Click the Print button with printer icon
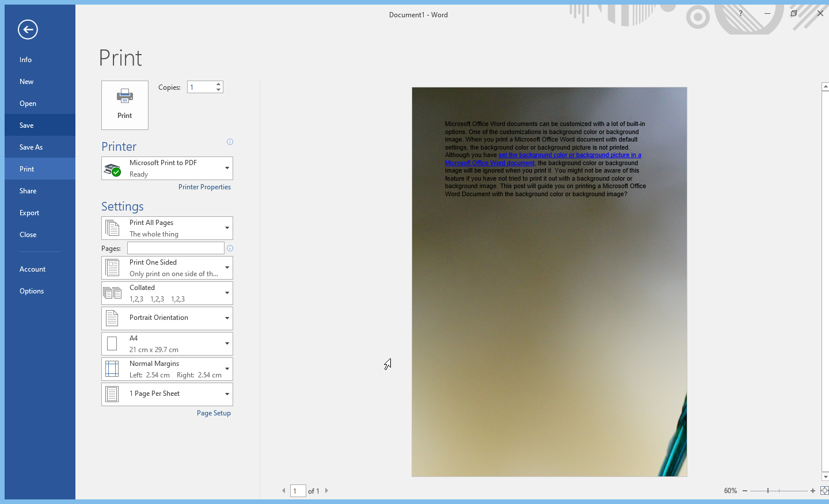 (124, 105)
